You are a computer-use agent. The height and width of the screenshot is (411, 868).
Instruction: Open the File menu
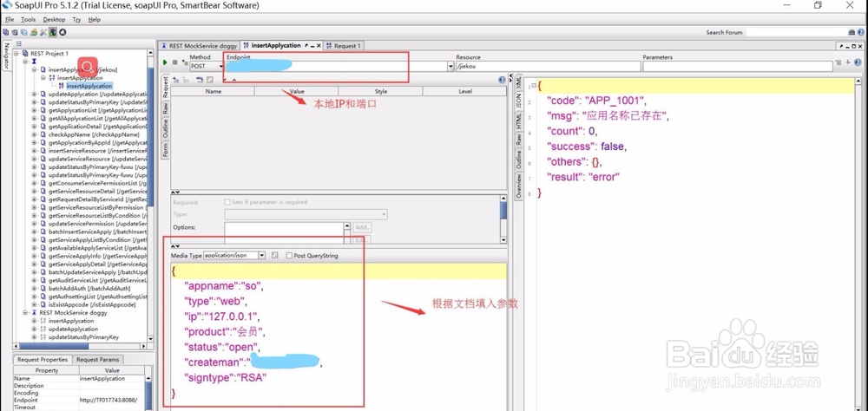click(x=10, y=19)
